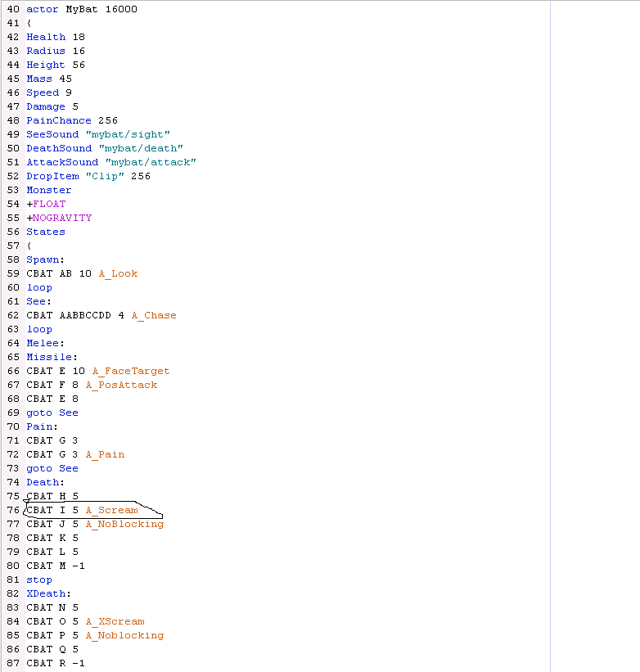This screenshot has width=640, height=672.
Task: Click the '+NOGRAVITY' flag
Action: pyautogui.click(x=59, y=219)
